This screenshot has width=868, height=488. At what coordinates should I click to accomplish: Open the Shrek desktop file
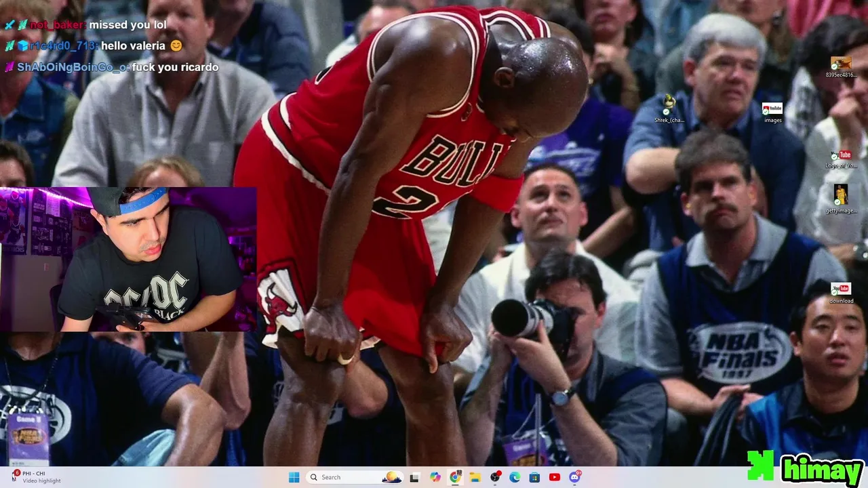click(x=669, y=109)
